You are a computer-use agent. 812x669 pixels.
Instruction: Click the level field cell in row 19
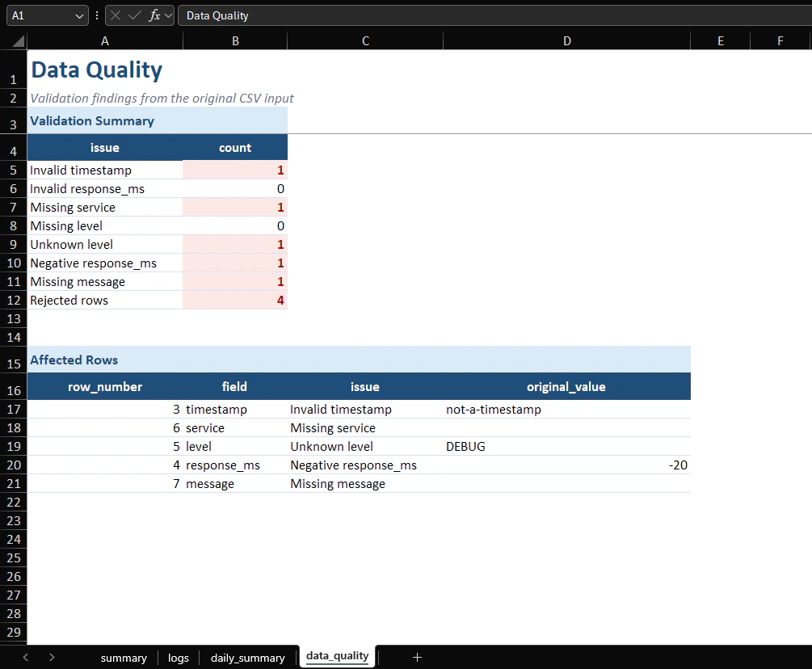coord(235,446)
